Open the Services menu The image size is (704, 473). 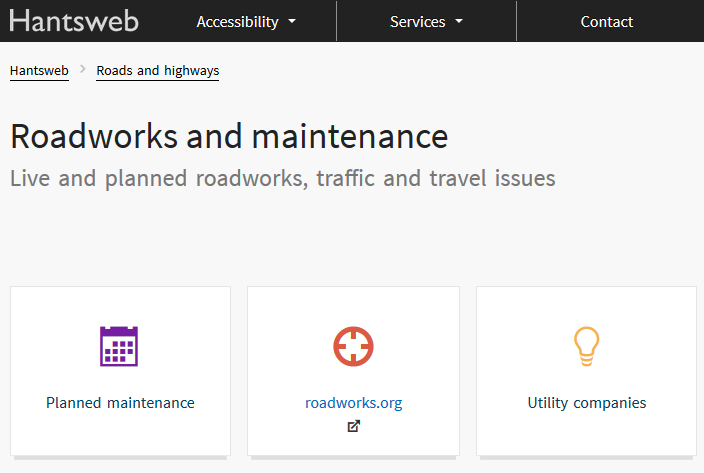426,21
